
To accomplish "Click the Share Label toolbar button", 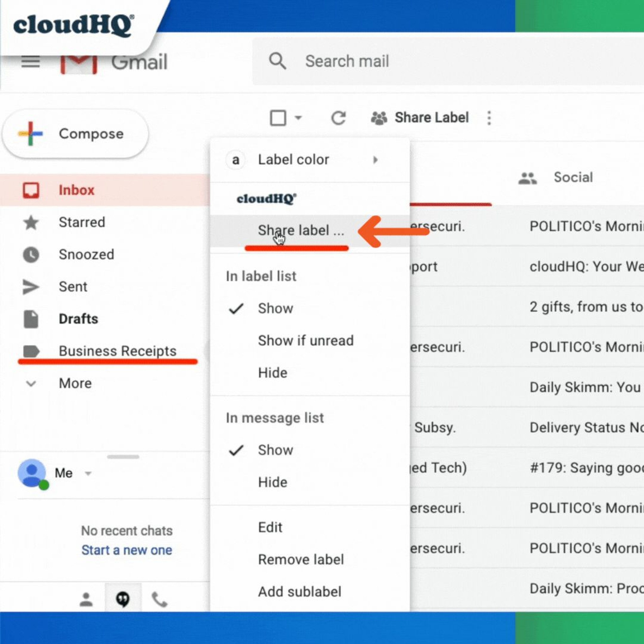I will (420, 118).
